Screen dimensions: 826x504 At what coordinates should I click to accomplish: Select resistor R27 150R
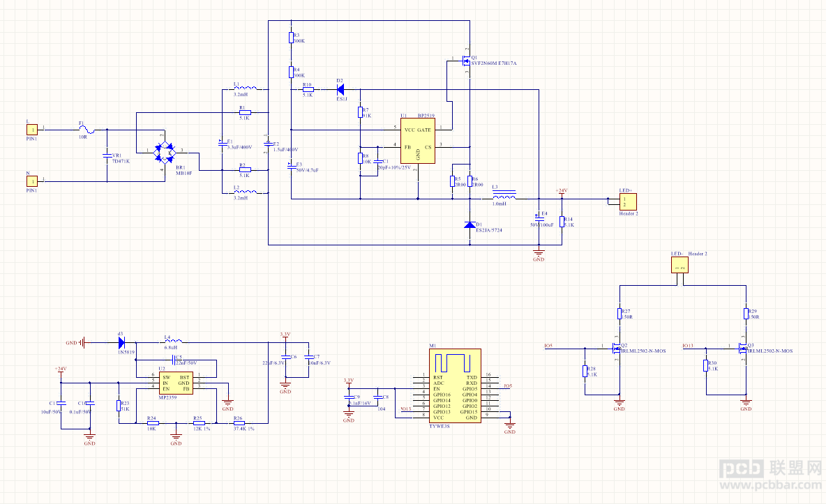[x=620, y=314]
